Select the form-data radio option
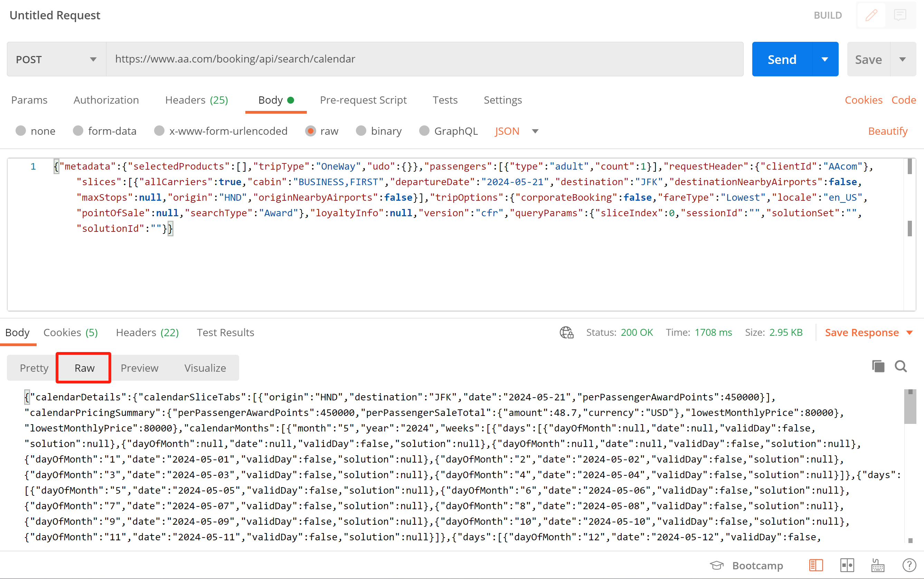 (78, 131)
